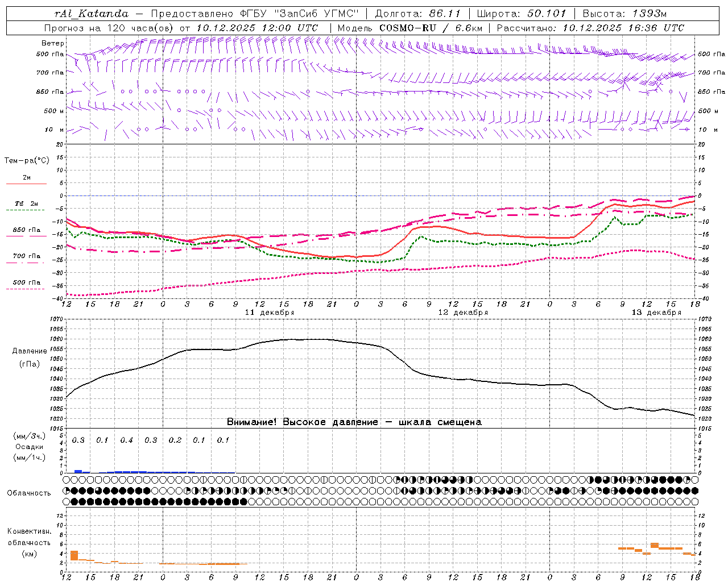
Task: Click the (мм/1ч.) precipitation unit label
Action: coord(29,458)
